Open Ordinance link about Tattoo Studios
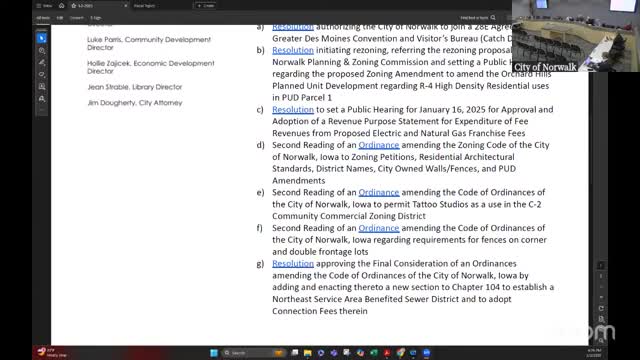 tap(379, 192)
